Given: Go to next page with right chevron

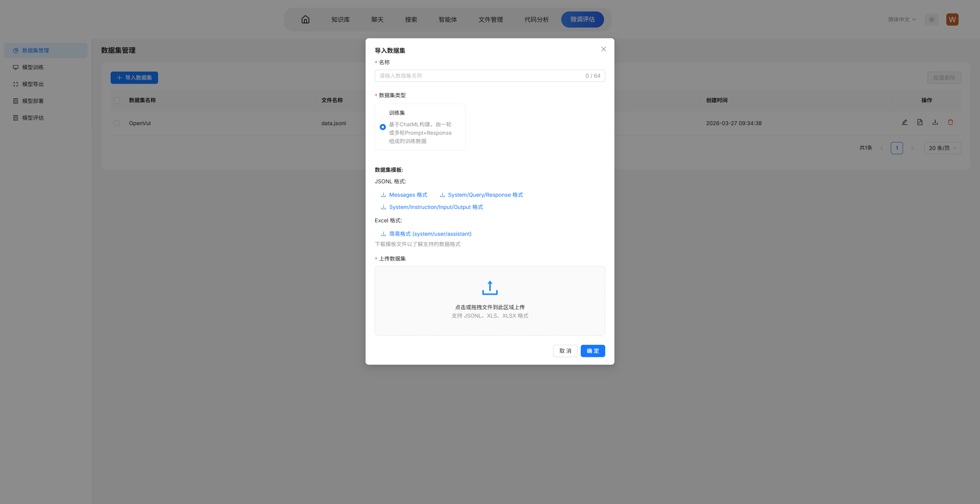Looking at the screenshot, I should [x=912, y=148].
